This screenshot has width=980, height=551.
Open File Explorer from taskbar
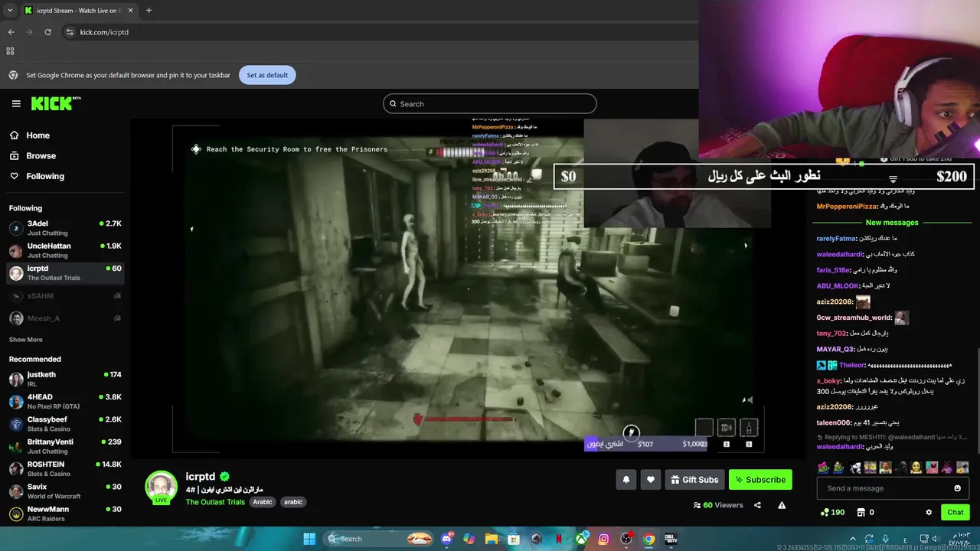[492, 539]
